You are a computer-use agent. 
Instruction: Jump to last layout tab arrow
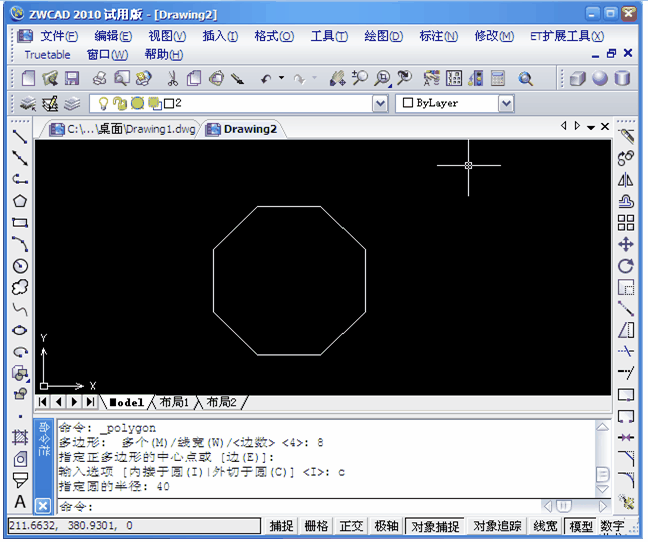coord(90,402)
